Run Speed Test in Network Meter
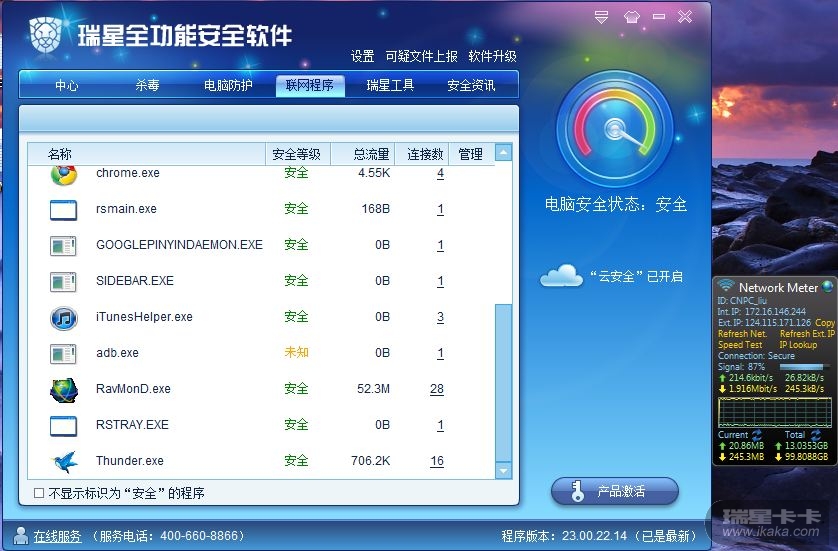The image size is (838, 551). tap(740, 345)
